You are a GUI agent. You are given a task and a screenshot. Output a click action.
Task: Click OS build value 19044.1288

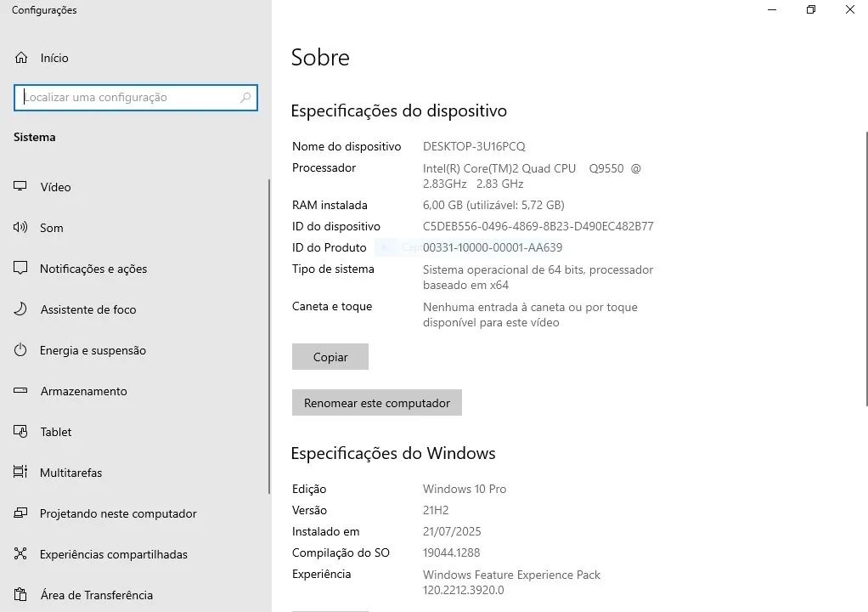451,552
